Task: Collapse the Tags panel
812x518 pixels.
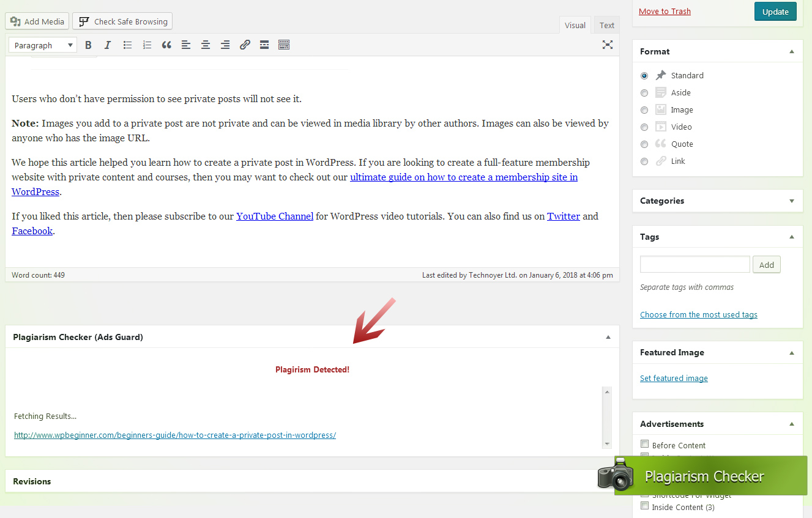Action: (x=792, y=237)
